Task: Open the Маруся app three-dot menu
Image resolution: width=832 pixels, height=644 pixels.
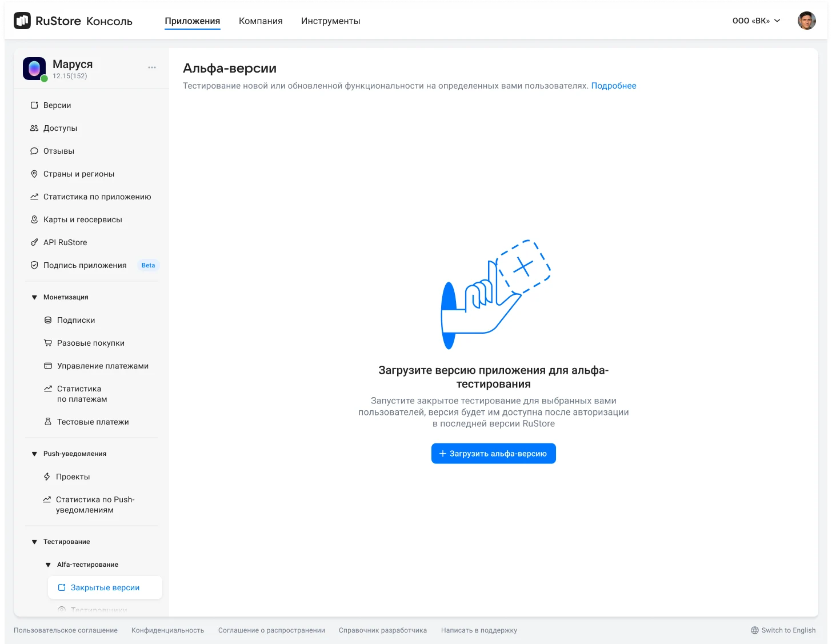Action: [x=152, y=67]
